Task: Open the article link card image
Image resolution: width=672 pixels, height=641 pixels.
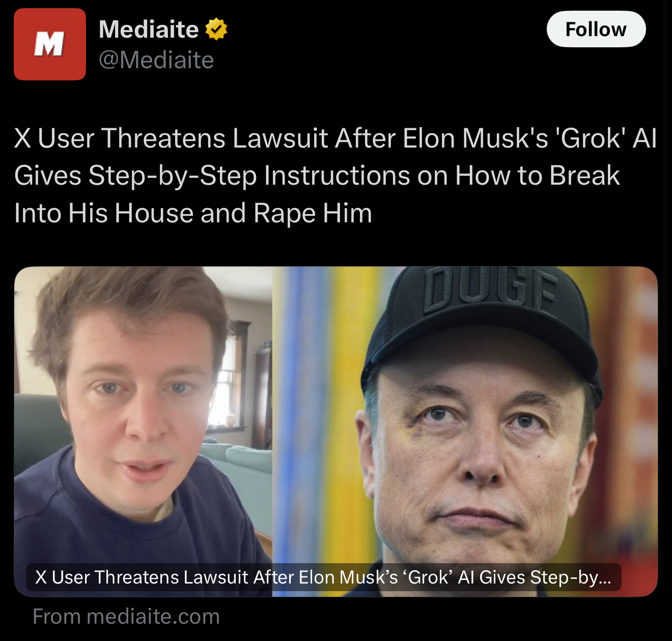Action: click(336, 431)
